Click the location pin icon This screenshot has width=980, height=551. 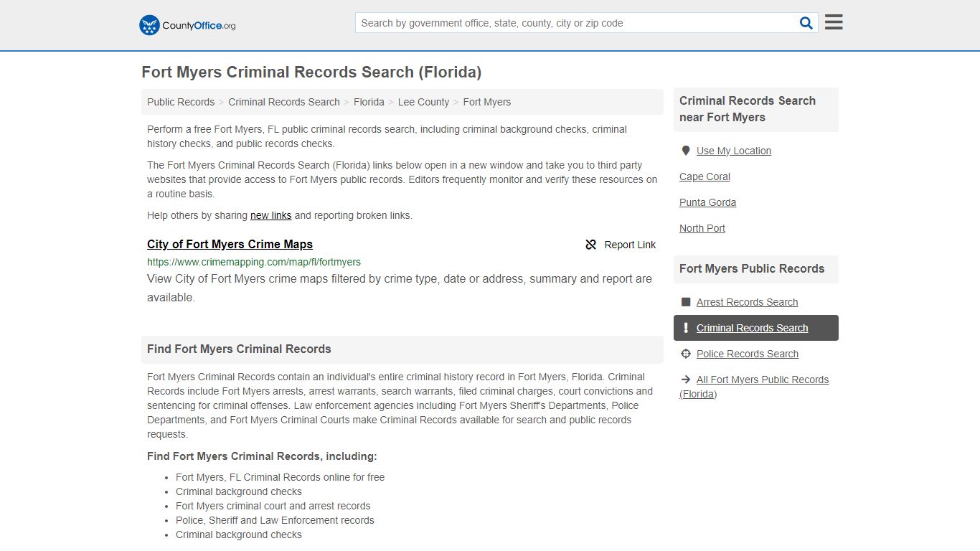[x=686, y=151]
